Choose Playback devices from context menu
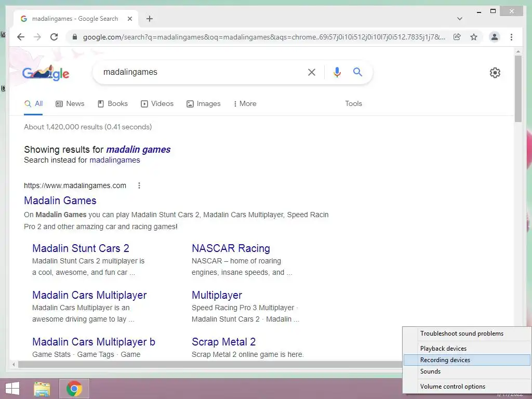The height and width of the screenshot is (399, 532). point(467,349)
